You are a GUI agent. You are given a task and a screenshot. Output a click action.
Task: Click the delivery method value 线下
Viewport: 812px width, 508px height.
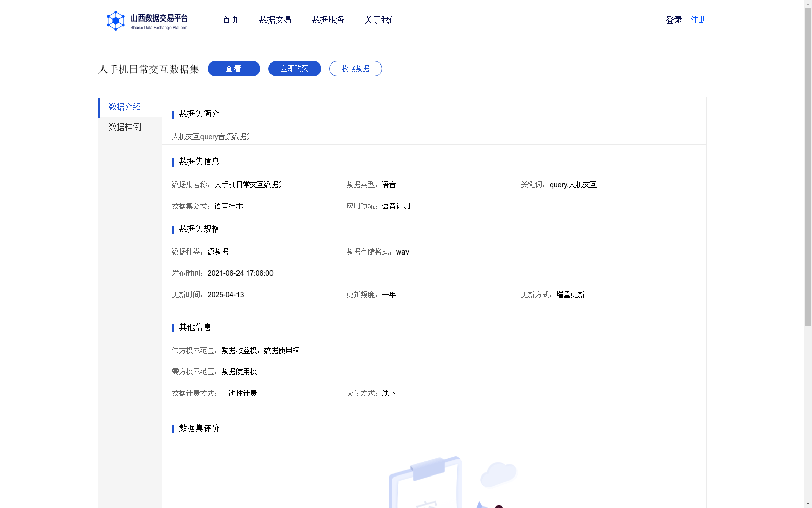point(389,393)
